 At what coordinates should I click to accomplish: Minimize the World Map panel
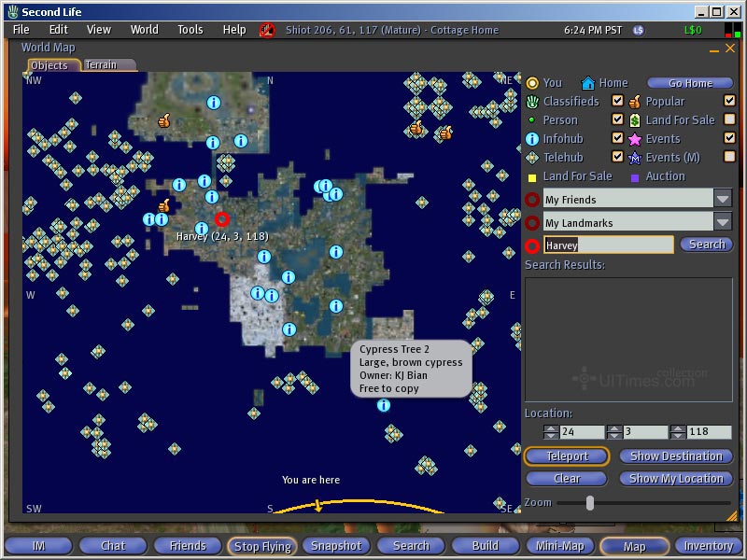point(715,49)
